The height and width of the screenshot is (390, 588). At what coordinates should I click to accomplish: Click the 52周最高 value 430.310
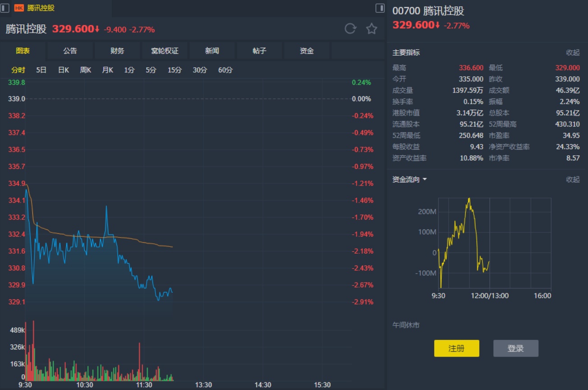(x=568, y=124)
